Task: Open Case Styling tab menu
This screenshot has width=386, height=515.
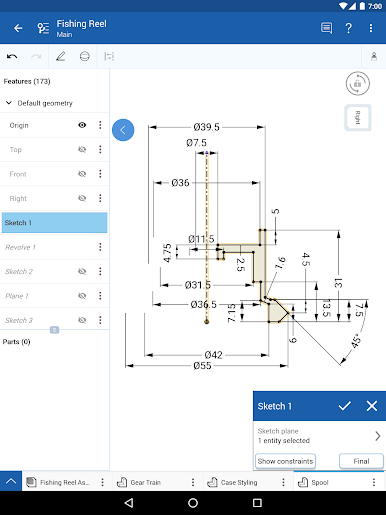Action: 283,482
